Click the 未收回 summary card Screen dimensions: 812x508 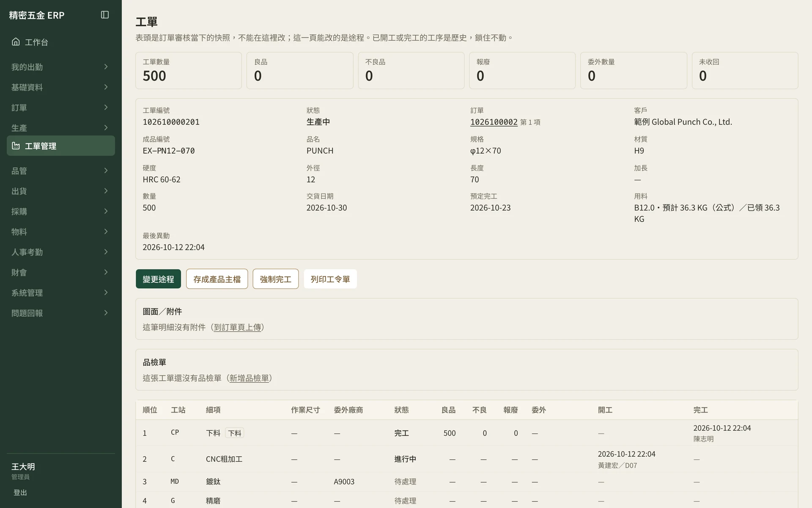pyautogui.click(x=745, y=71)
